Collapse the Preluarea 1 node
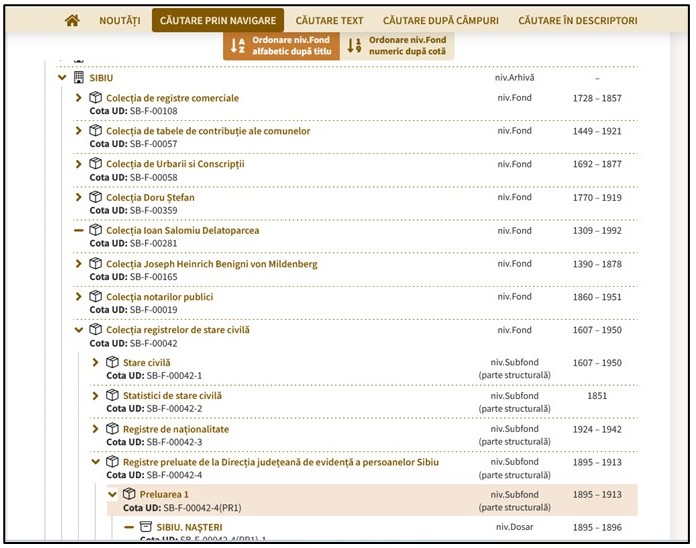 tap(112, 494)
